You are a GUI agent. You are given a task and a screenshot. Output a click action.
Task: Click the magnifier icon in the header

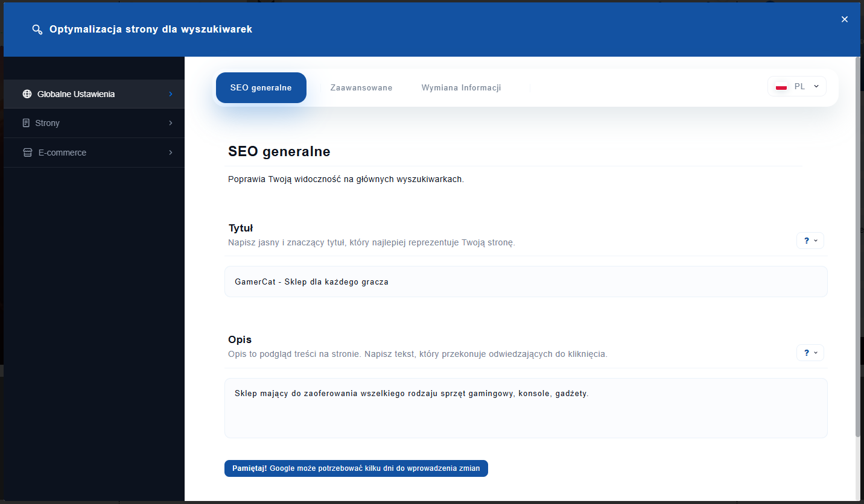(37, 30)
